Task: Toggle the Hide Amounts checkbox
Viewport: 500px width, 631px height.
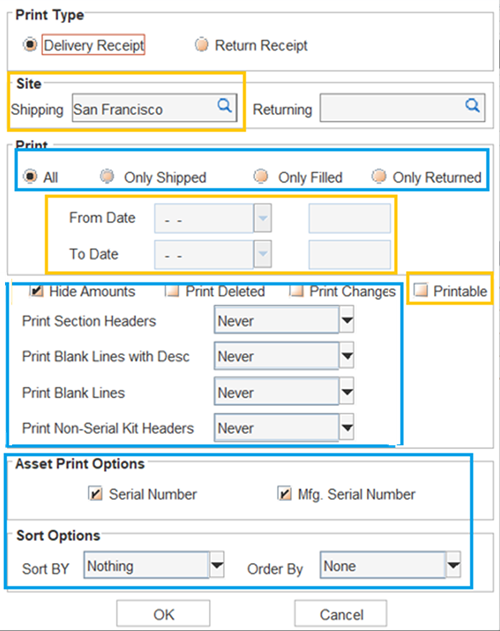Action: click(x=37, y=291)
